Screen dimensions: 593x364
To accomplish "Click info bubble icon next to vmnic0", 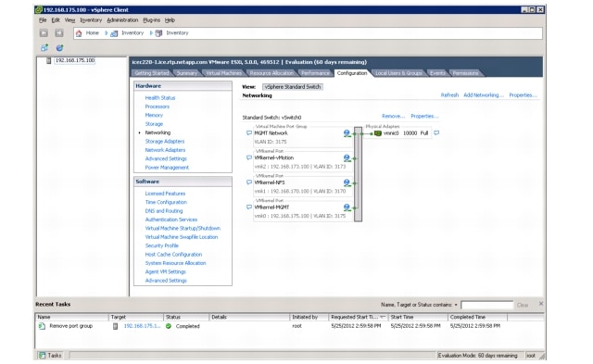I will pos(436,133).
